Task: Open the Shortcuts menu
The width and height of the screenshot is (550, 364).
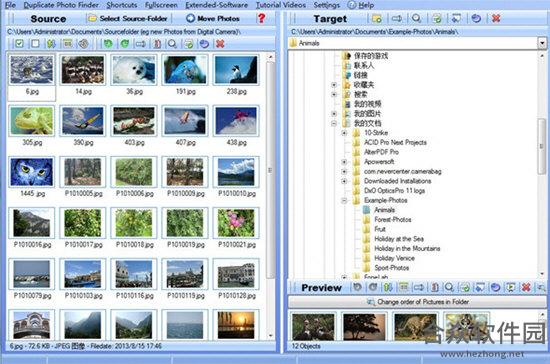Action: pyautogui.click(x=122, y=5)
